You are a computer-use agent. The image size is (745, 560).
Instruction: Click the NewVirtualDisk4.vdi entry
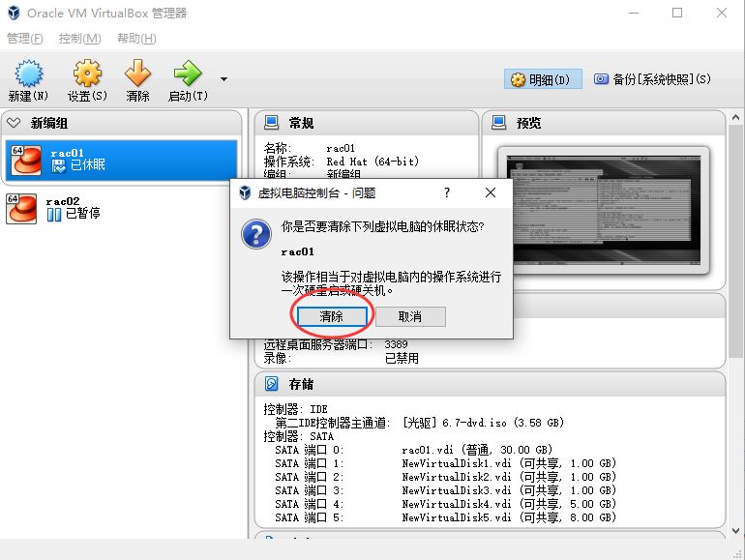(x=509, y=504)
